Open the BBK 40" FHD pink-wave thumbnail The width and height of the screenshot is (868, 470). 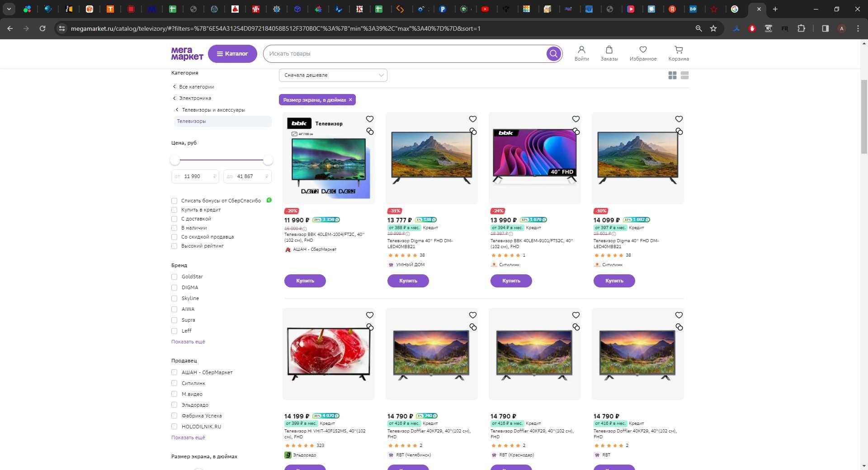click(535, 158)
